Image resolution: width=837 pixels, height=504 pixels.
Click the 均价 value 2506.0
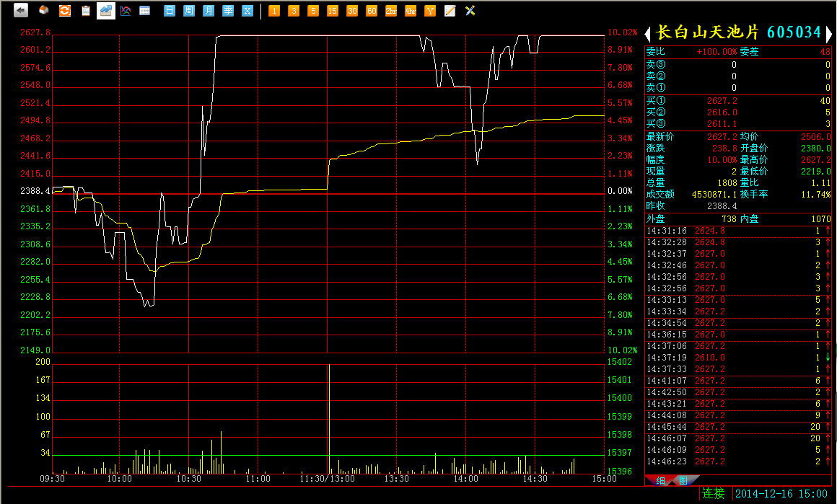coord(815,136)
